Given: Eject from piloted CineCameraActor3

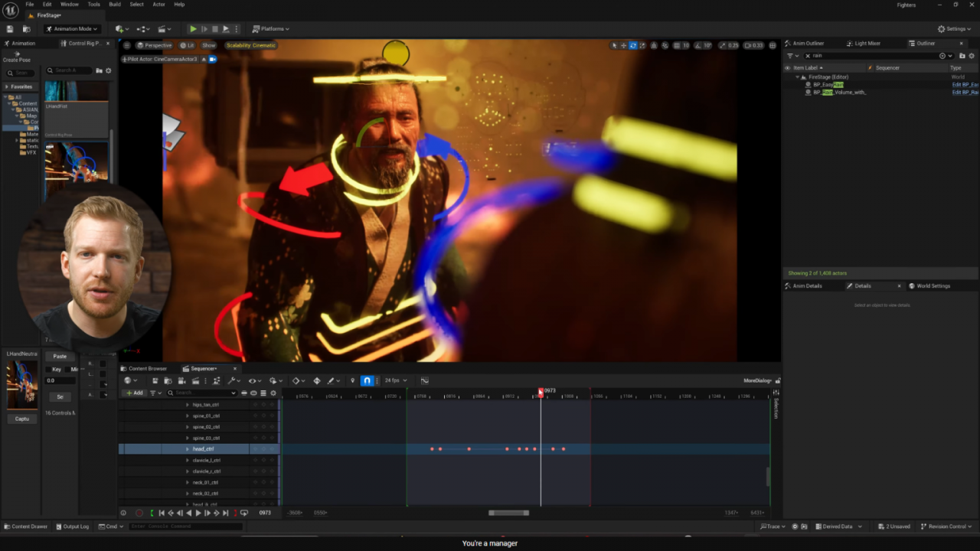Looking at the screenshot, I should pyautogui.click(x=204, y=59).
